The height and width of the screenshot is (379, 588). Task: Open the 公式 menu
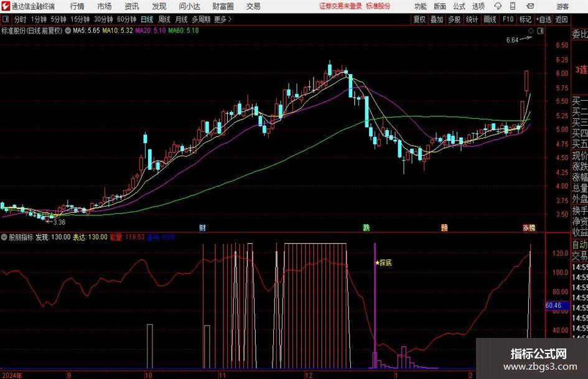tap(459, 6)
